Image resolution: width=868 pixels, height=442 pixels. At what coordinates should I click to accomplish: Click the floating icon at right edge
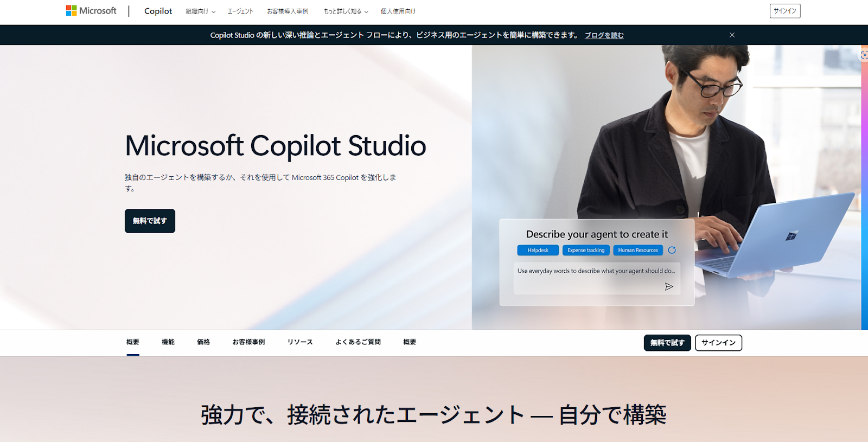click(864, 55)
